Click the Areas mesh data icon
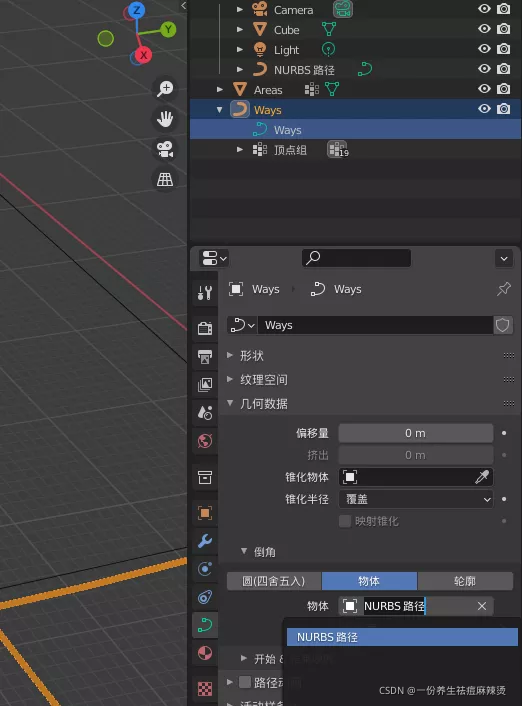 (x=332, y=89)
